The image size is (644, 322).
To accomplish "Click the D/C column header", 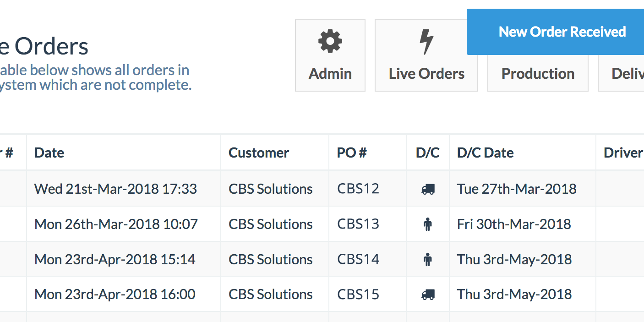I will [x=427, y=153].
